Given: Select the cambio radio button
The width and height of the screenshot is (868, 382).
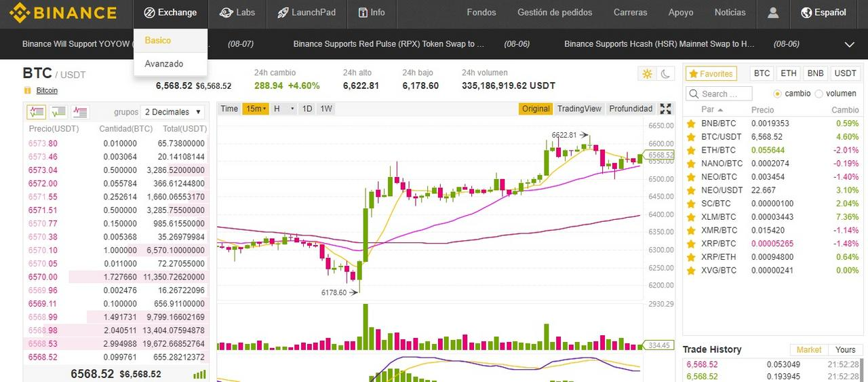Looking at the screenshot, I should point(777,94).
